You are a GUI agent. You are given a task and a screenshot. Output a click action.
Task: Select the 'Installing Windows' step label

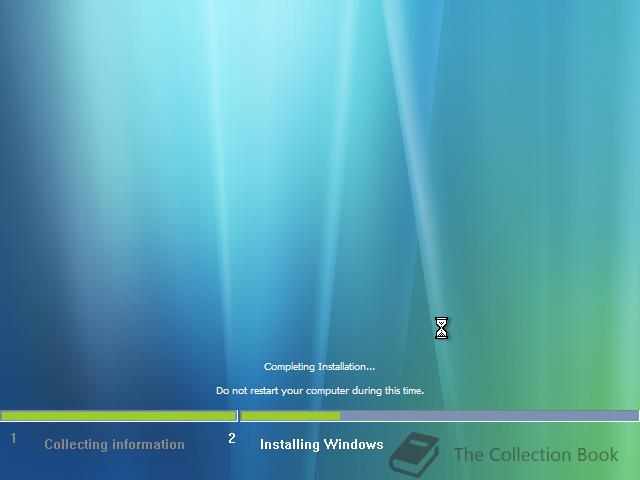click(322, 444)
